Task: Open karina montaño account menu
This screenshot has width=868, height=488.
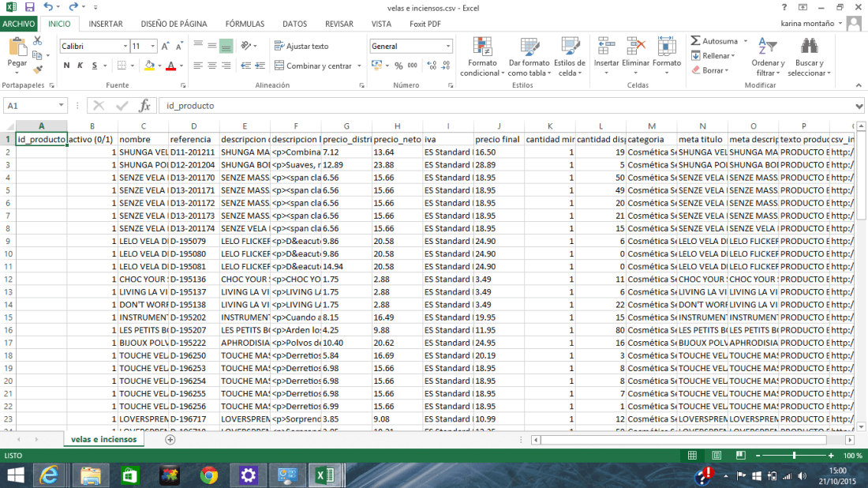Action: coord(811,24)
